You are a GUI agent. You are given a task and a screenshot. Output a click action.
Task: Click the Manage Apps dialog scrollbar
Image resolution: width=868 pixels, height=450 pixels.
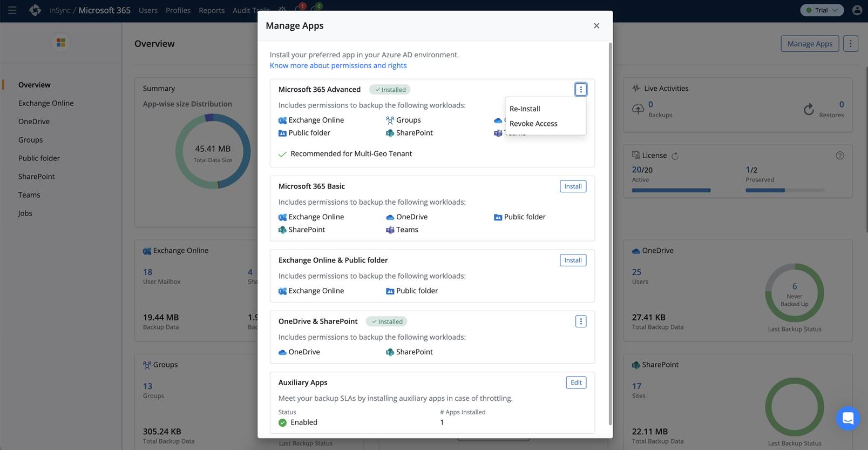pyautogui.click(x=611, y=232)
